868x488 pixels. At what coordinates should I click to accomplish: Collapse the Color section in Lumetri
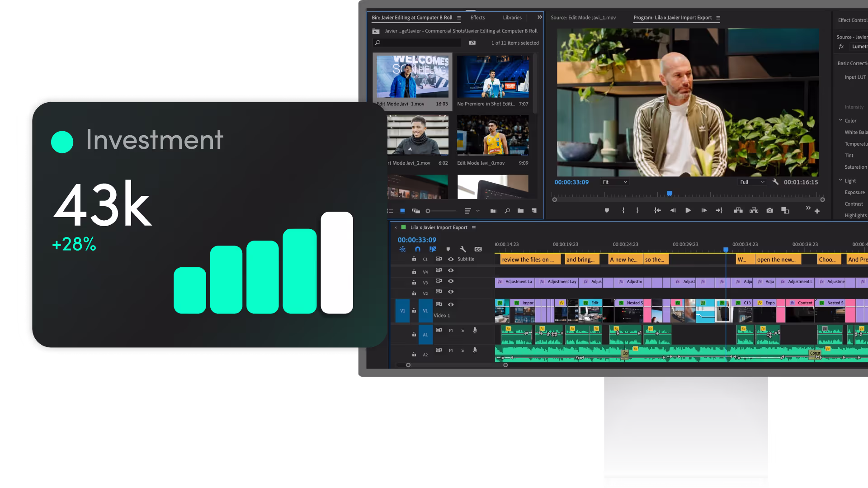tap(840, 120)
